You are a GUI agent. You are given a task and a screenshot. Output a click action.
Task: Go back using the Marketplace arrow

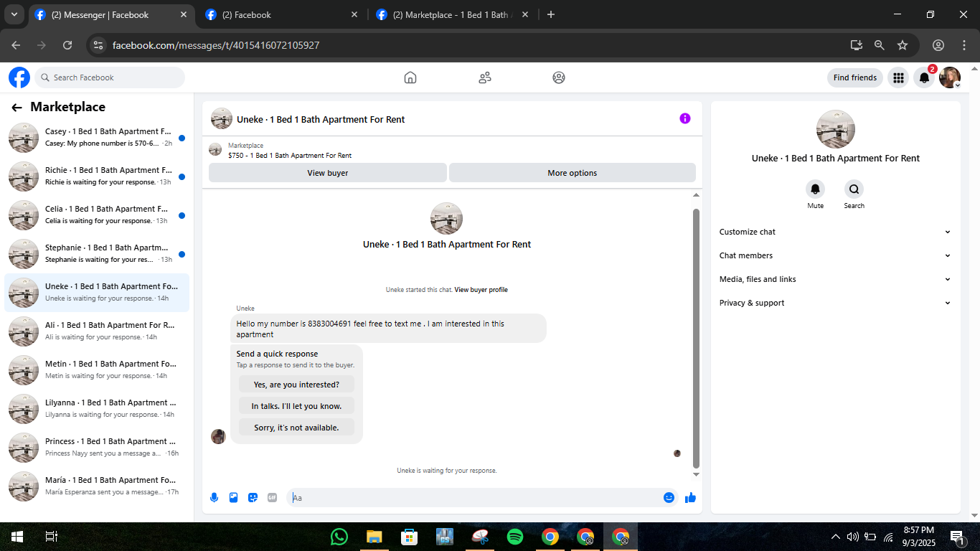pos(17,108)
